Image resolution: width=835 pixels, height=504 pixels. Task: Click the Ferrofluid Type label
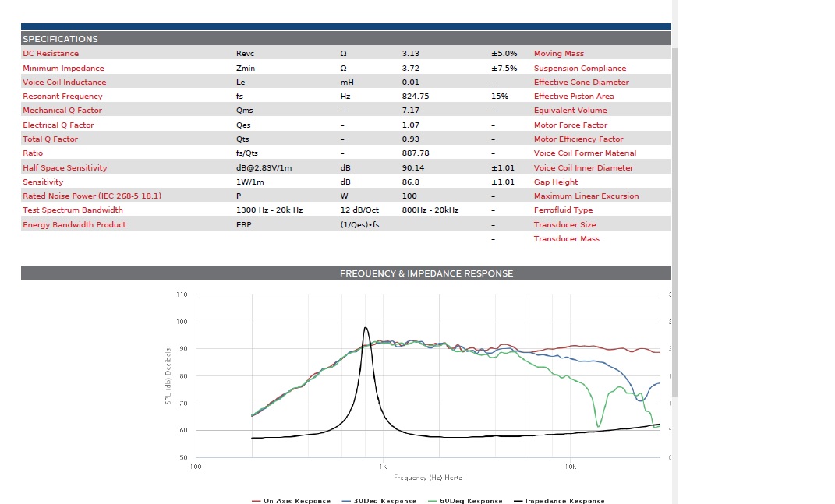point(563,210)
